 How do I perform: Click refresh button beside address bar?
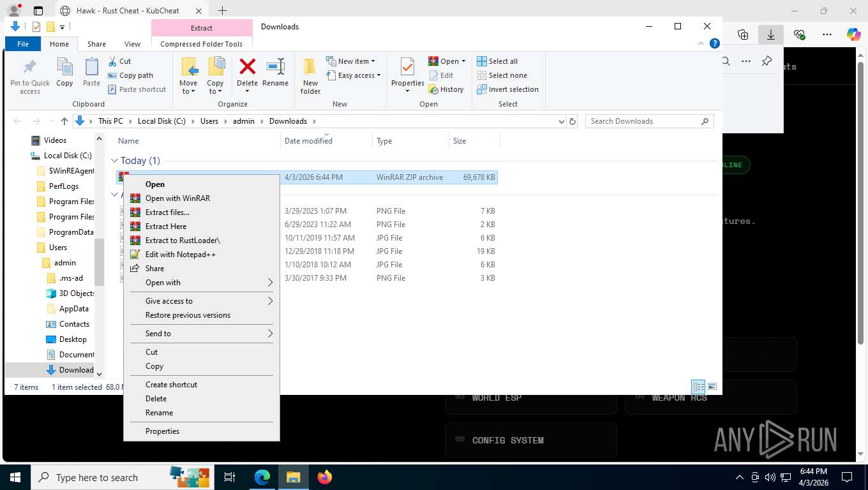click(x=572, y=121)
